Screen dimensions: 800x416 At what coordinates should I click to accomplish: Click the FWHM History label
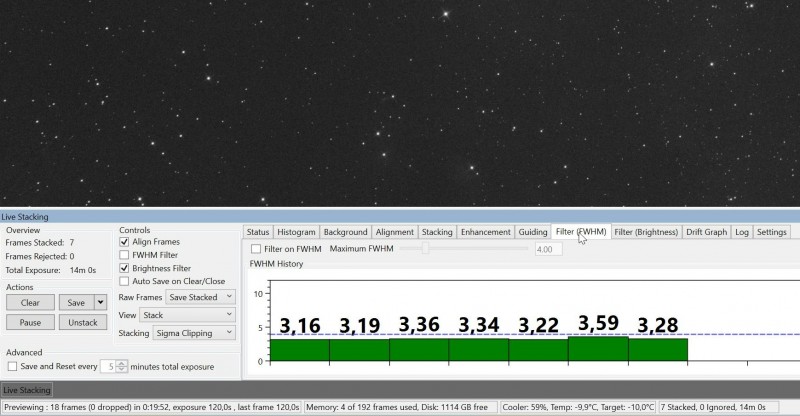coord(276,264)
